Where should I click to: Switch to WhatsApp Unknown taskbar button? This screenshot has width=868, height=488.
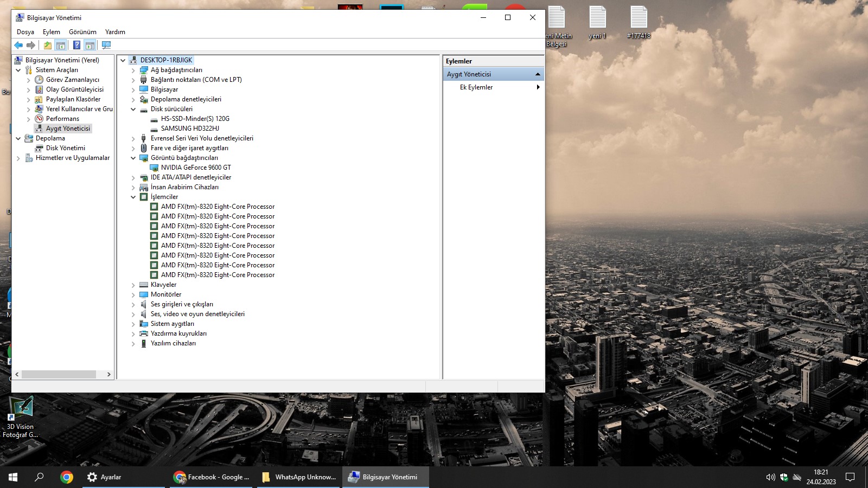click(x=299, y=477)
